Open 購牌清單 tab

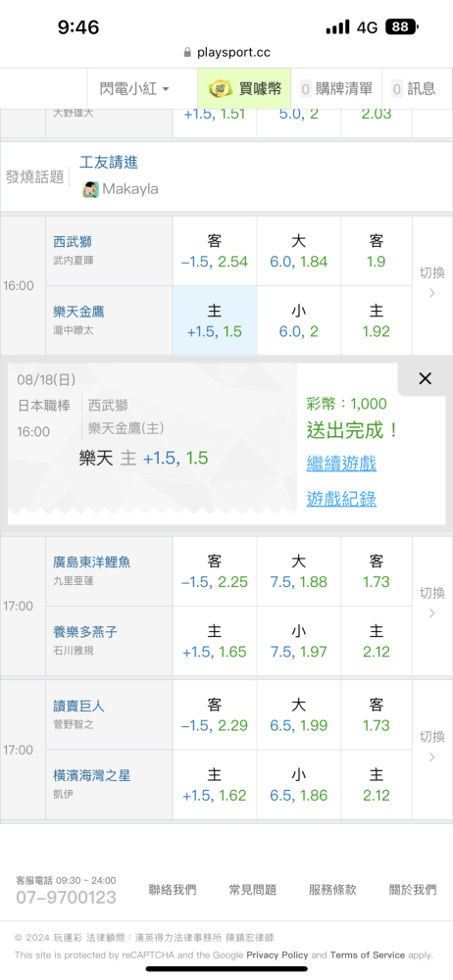(336, 89)
